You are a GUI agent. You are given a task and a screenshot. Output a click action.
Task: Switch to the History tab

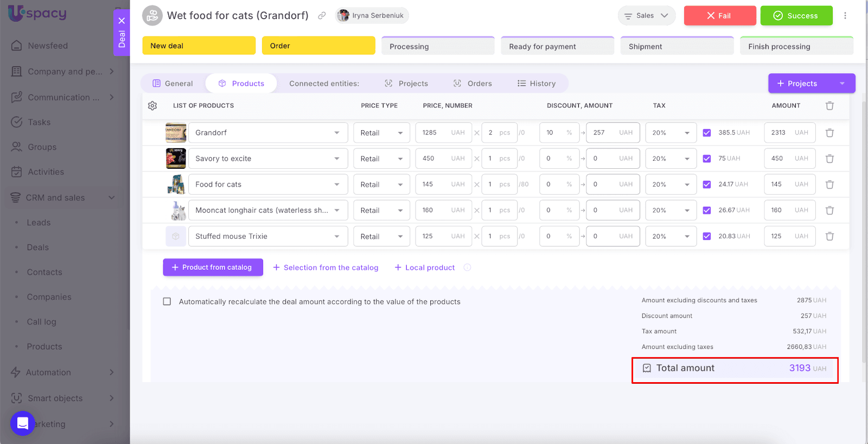click(x=537, y=84)
